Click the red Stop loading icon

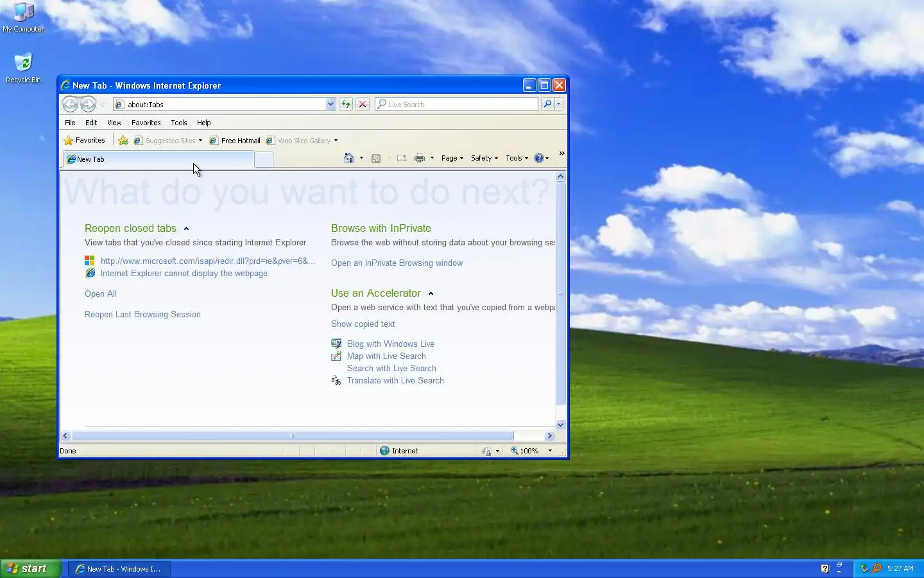tap(363, 104)
